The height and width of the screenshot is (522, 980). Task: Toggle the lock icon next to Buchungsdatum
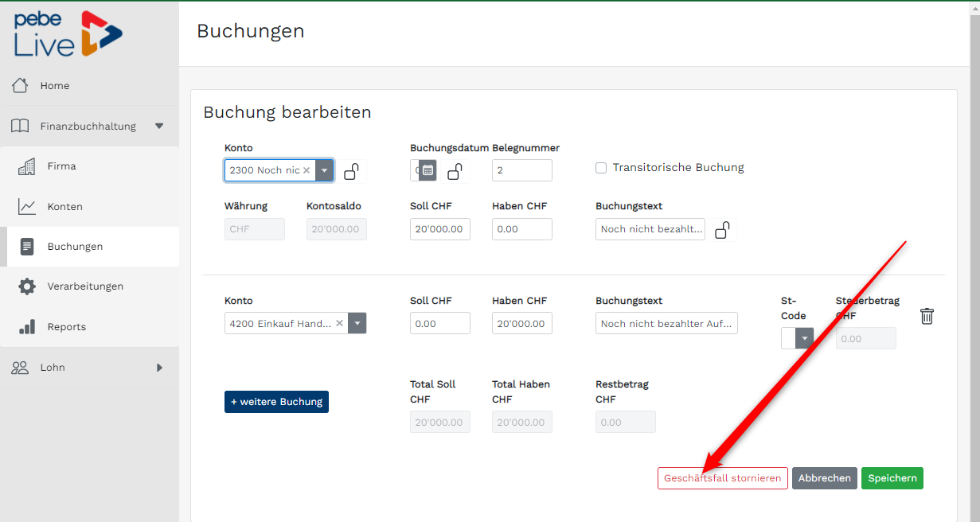pos(455,171)
